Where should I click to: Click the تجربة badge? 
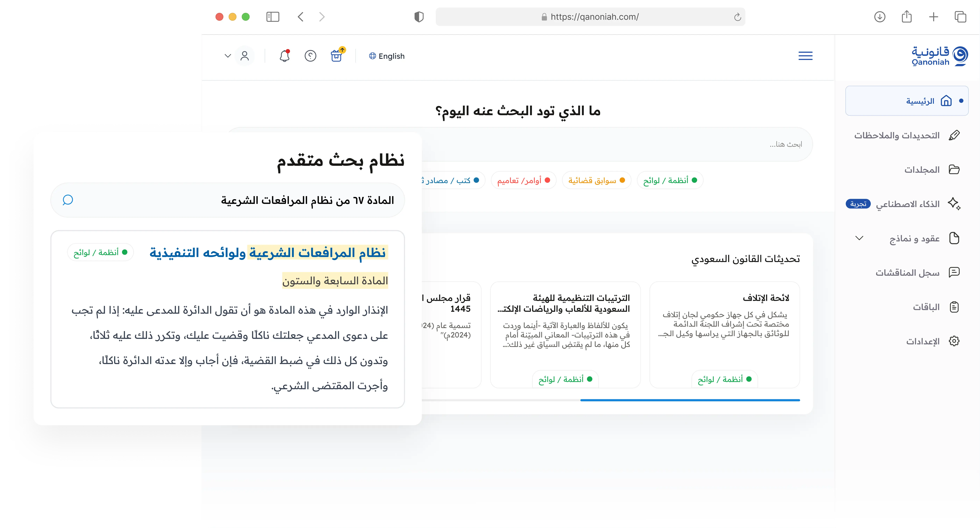(x=858, y=204)
